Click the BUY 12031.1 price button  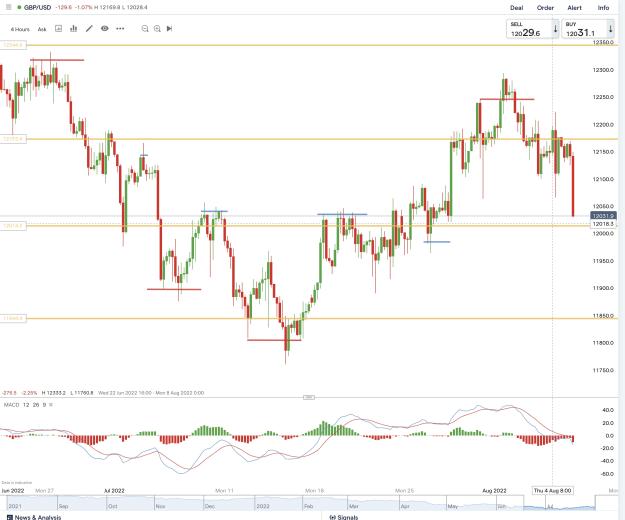(584, 29)
